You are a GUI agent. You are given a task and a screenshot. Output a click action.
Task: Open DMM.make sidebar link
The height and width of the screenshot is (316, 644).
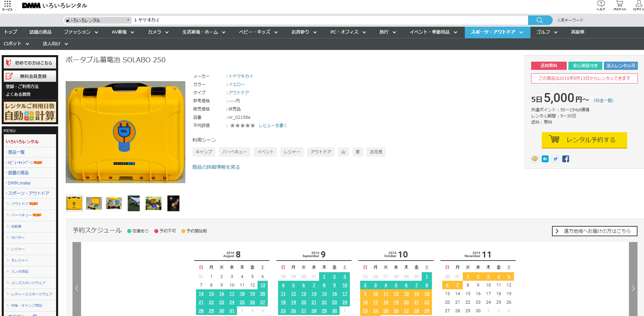point(19,183)
